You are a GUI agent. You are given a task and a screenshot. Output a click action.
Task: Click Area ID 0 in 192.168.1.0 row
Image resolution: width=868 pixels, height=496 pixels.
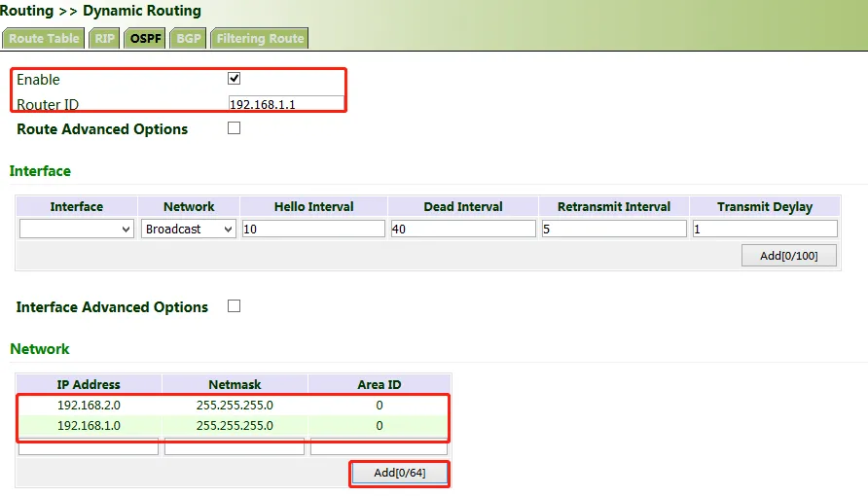380,426
